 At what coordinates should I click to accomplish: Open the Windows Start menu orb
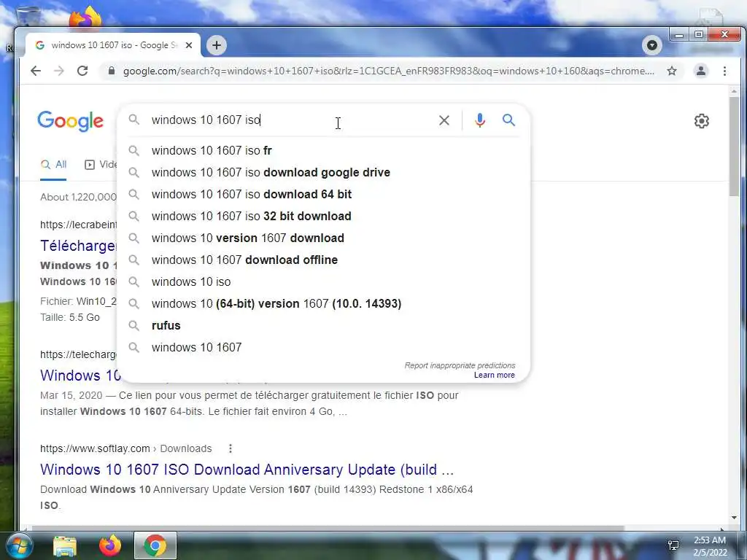pos(19,545)
